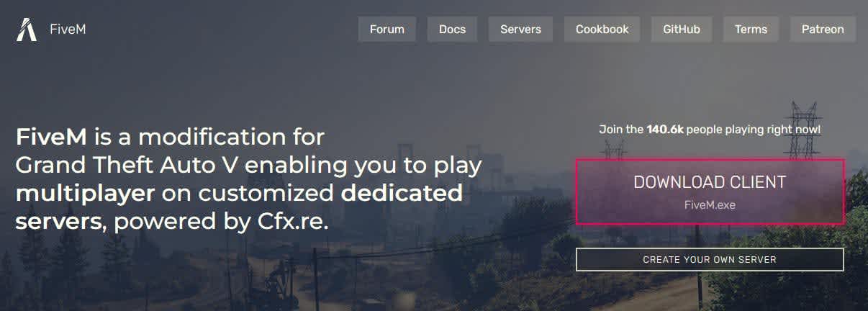Click the bold 'servers' word in headline

(x=58, y=222)
